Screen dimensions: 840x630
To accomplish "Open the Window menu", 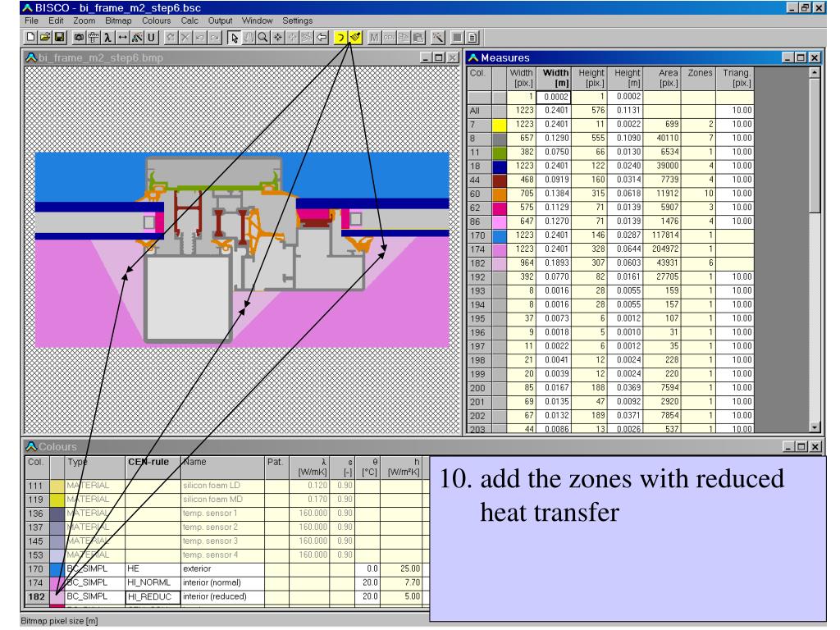I will [257, 21].
